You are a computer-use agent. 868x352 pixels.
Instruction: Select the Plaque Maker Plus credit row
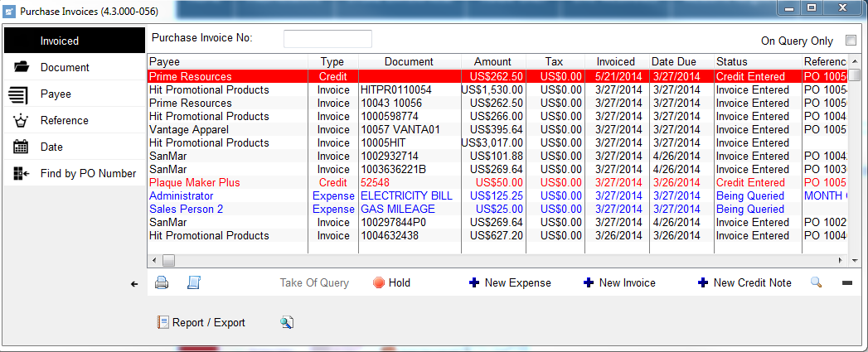498,183
